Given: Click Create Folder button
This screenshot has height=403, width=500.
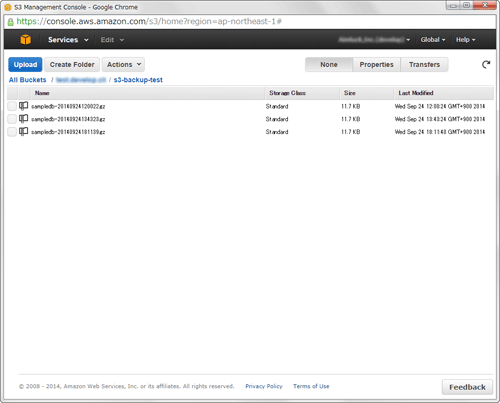Looking at the screenshot, I should pyautogui.click(x=72, y=64).
